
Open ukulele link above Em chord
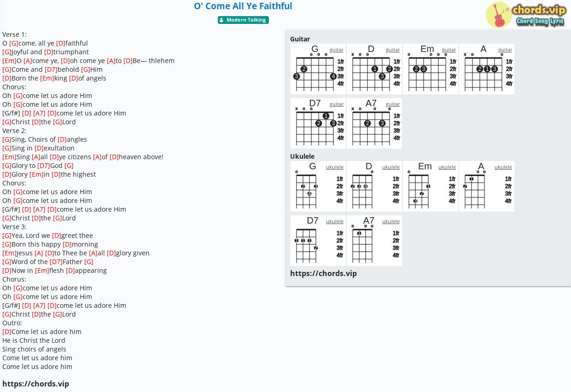tap(447, 167)
